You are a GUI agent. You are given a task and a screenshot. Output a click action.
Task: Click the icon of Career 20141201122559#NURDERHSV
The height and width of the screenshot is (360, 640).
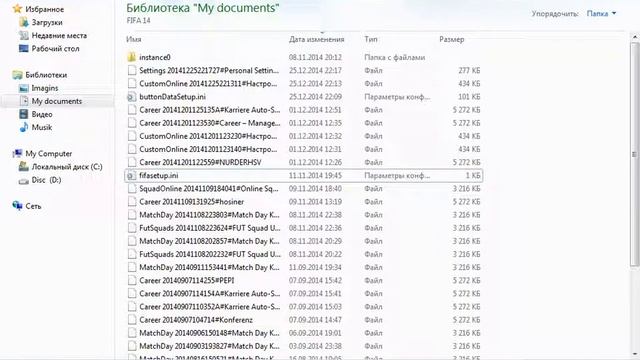pos(131,162)
